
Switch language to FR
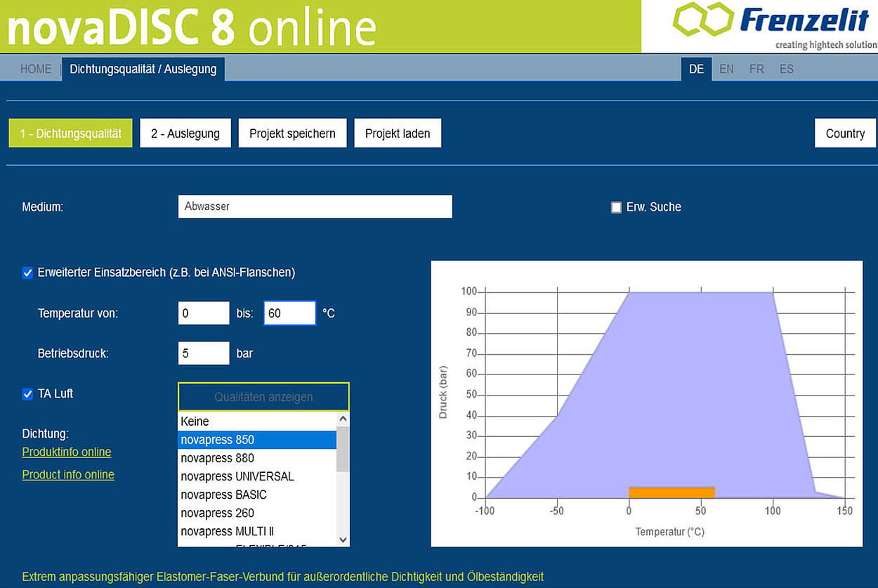click(756, 69)
